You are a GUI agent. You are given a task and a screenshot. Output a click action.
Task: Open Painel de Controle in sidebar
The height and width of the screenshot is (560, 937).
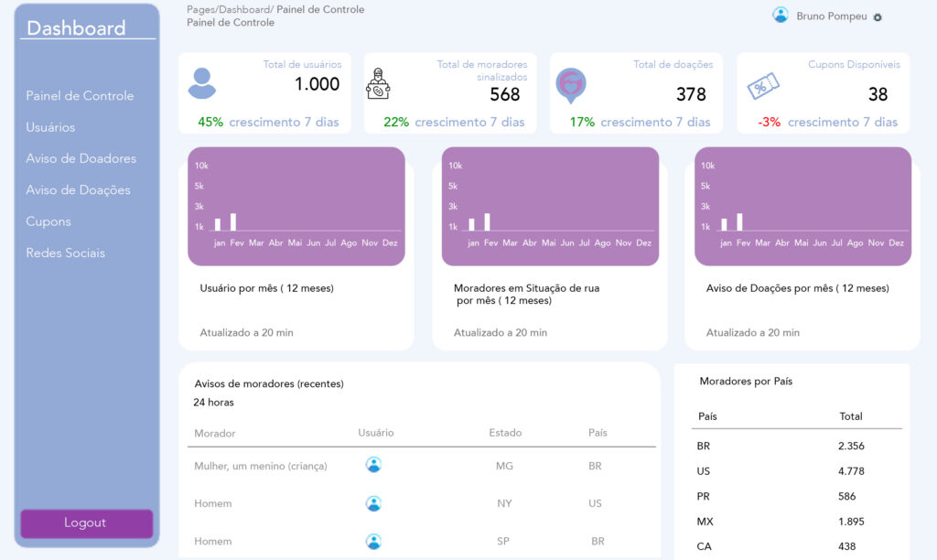[80, 96]
